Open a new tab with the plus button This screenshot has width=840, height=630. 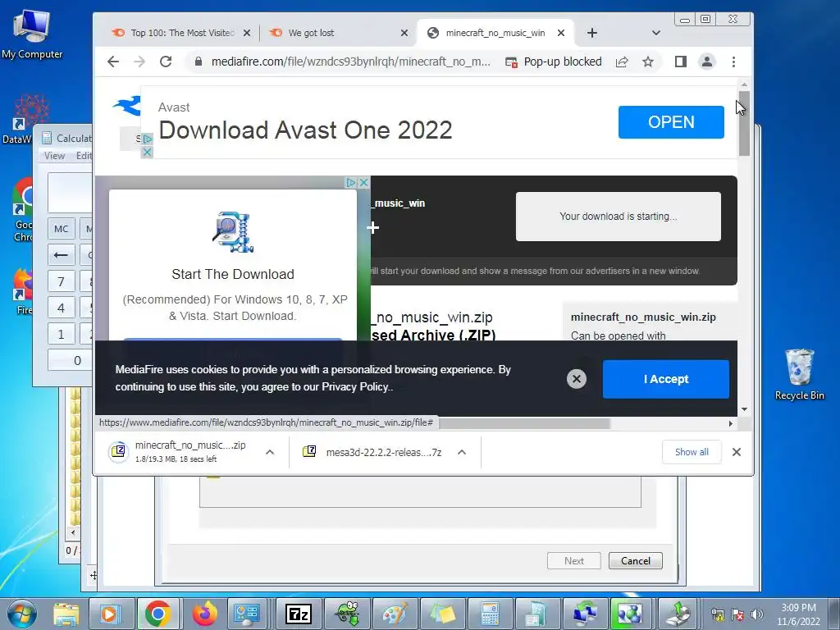(591, 33)
